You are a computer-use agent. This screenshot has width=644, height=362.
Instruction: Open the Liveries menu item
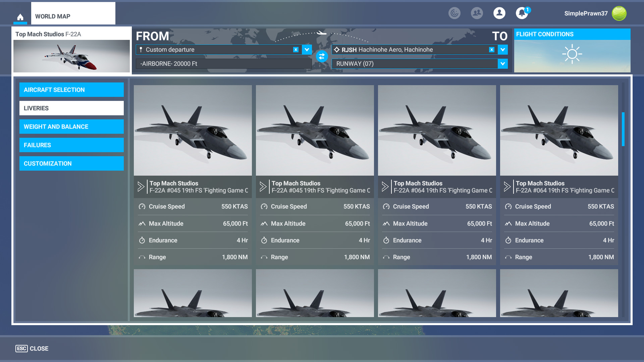(x=71, y=108)
